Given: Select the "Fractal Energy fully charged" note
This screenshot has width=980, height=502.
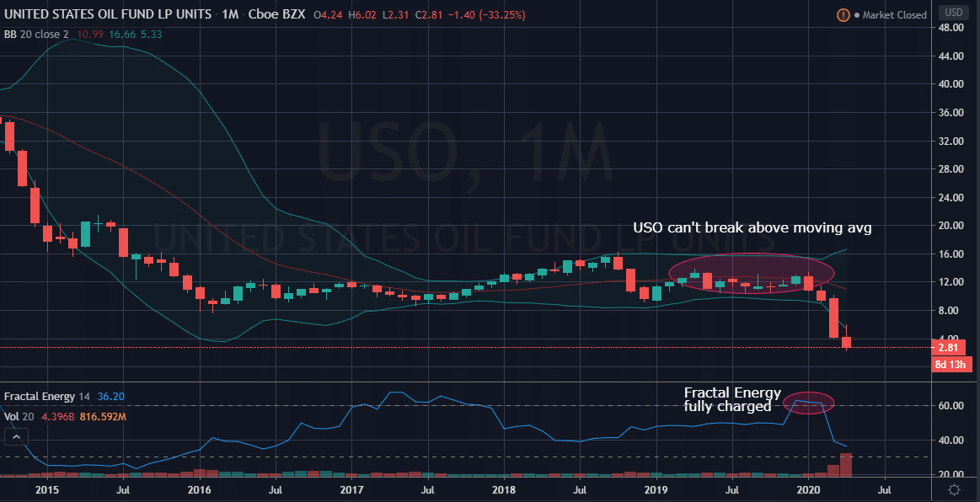Looking at the screenshot, I should pyautogui.click(x=732, y=399).
